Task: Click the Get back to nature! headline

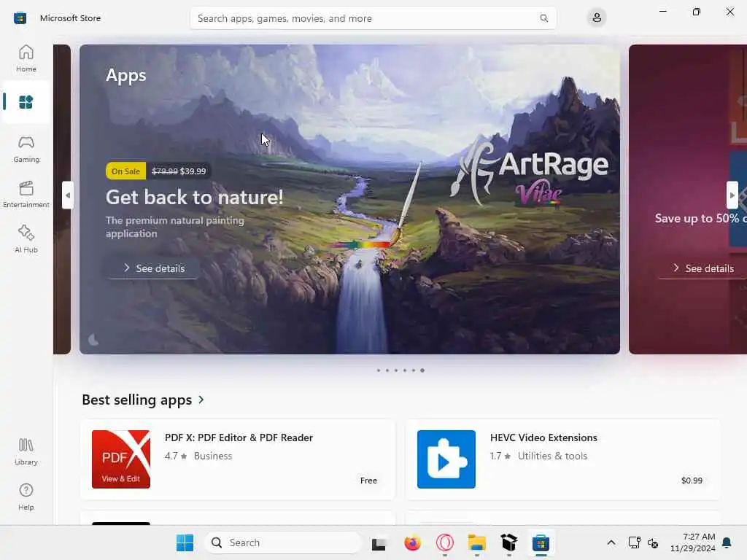Action: pyautogui.click(x=194, y=197)
